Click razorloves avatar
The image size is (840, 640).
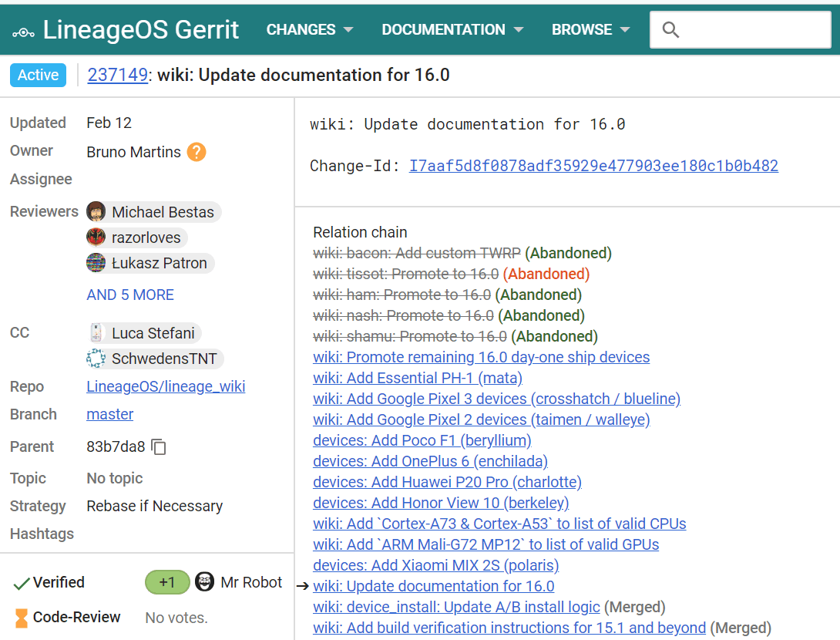pos(96,237)
